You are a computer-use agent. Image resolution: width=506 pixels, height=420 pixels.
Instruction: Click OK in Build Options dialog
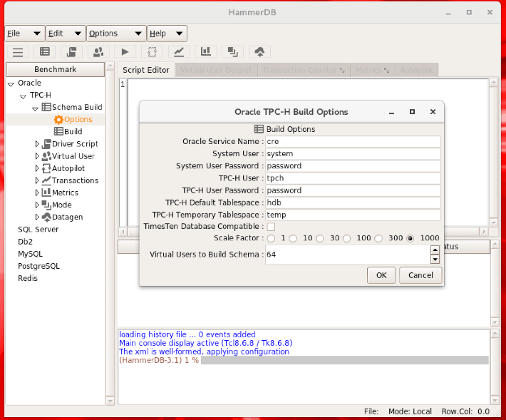click(x=381, y=275)
